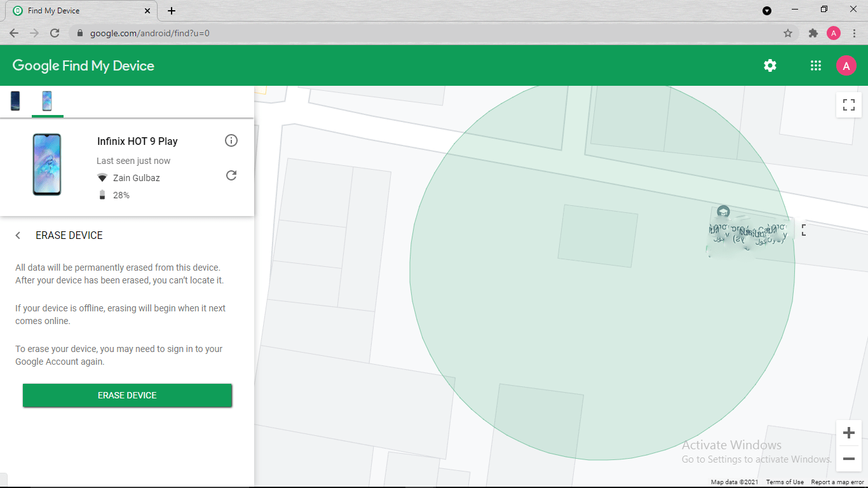
Task: Go back from the Erase Device panel
Action: pyautogui.click(x=17, y=235)
